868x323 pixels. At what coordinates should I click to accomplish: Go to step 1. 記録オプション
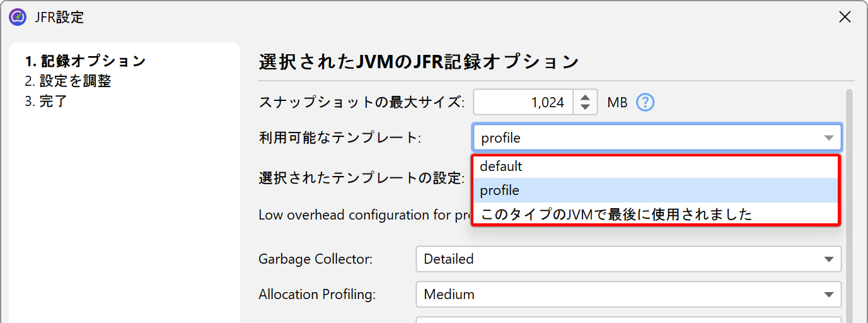[85, 61]
